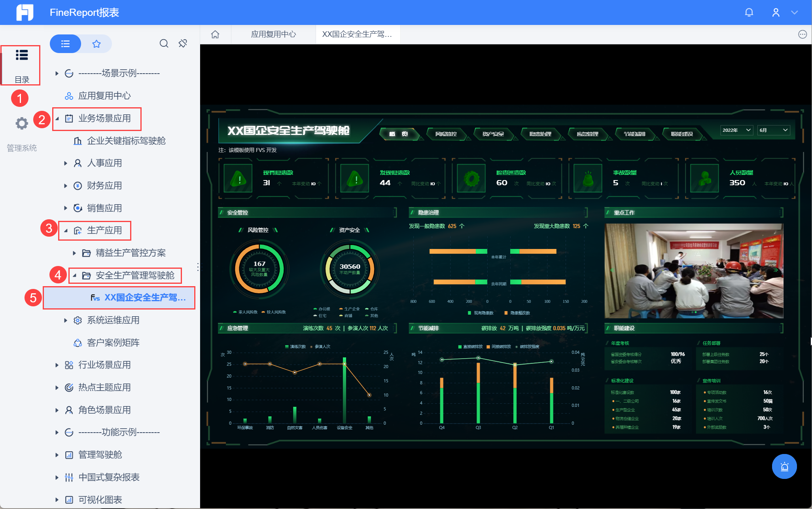Expand the 人事应用 tree node

pyautogui.click(x=66, y=163)
